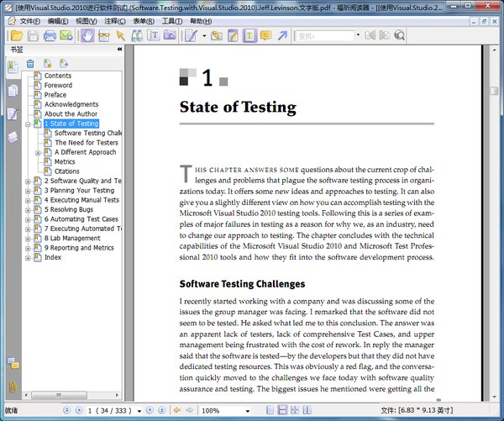Image resolution: width=504 pixels, height=421 pixels.
Task: Open the 工具(T) menu
Action: [172, 21]
